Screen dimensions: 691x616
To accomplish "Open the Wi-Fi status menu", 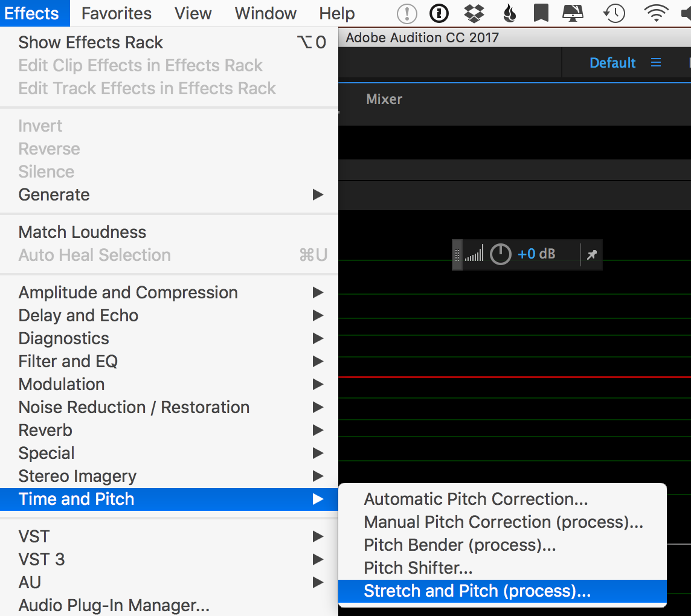I will point(656,13).
